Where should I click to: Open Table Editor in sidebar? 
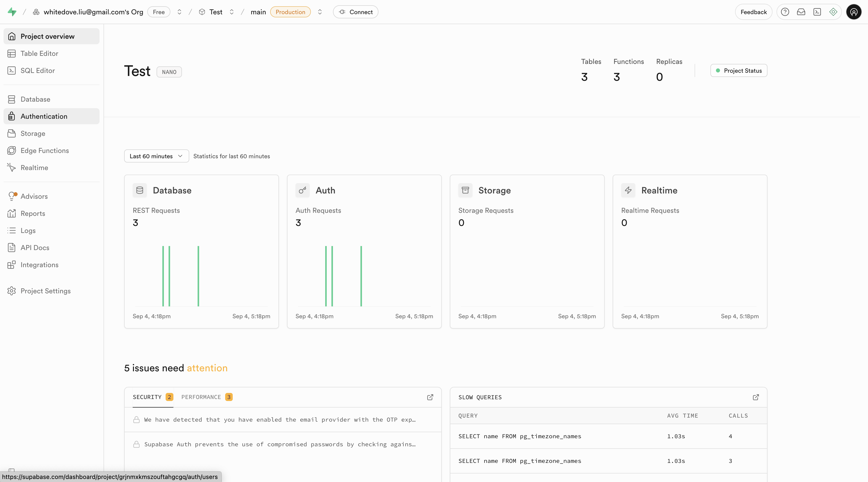pyautogui.click(x=39, y=53)
